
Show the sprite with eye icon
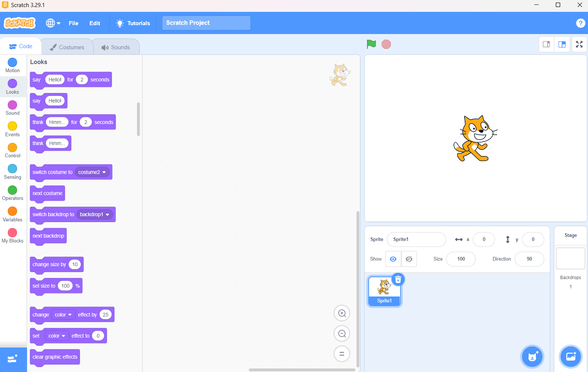[393, 259]
